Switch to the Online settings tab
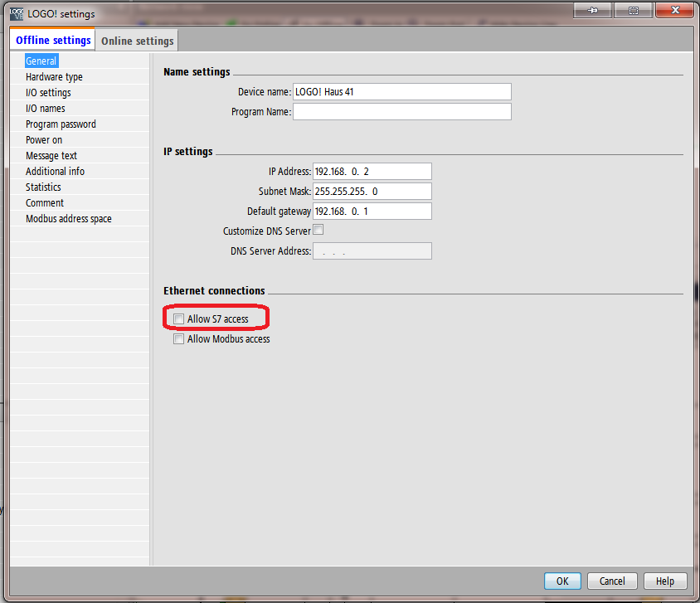The image size is (700, 603). (137, 41)
